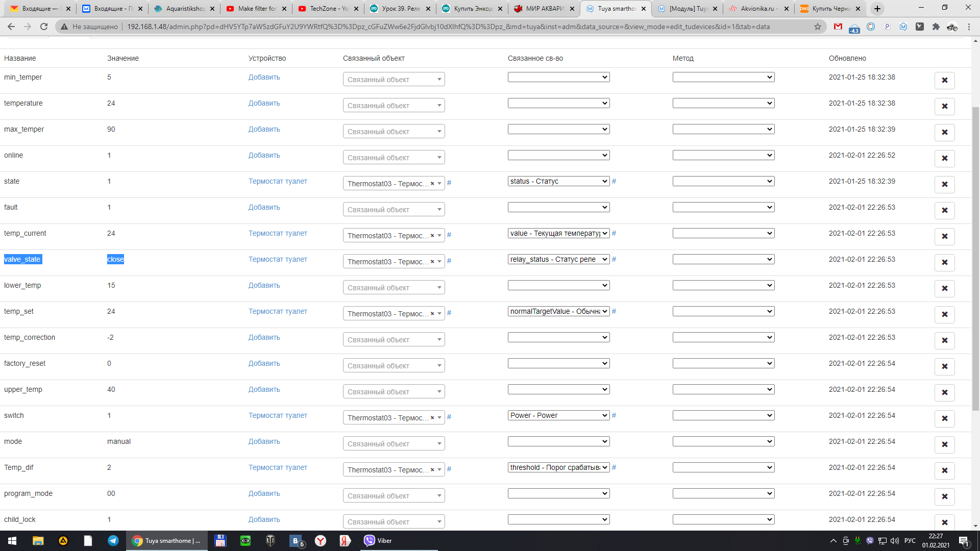Expand the linked object combo for temperature row
The height and width of the screenshot is (551, 980).
tap(394, 106)
